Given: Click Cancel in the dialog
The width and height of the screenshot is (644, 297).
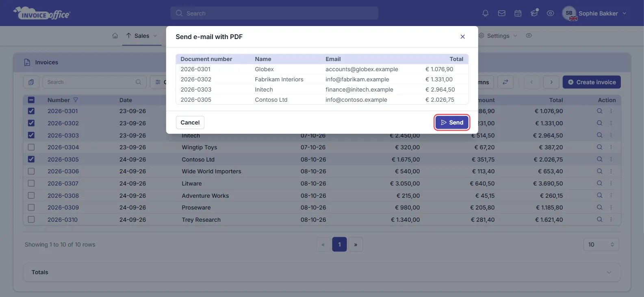Looking at the screenshot, I should click(190, 122).
